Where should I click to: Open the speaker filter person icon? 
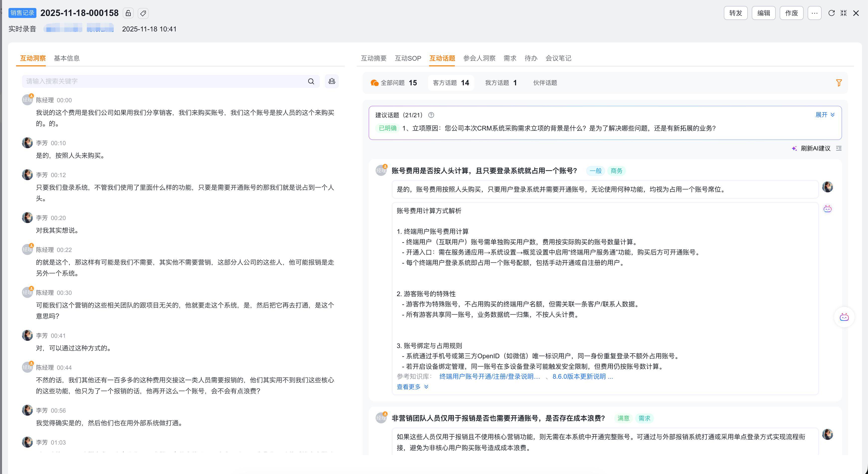(331, 81)
